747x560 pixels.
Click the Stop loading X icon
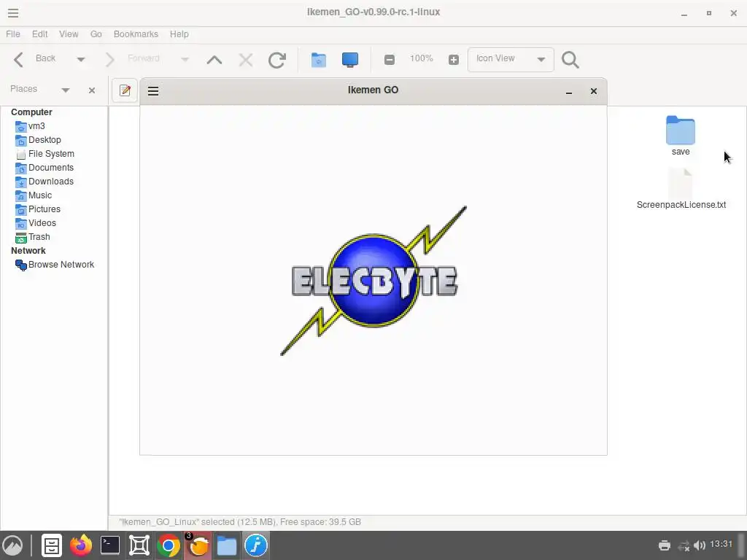click(246, 60)
